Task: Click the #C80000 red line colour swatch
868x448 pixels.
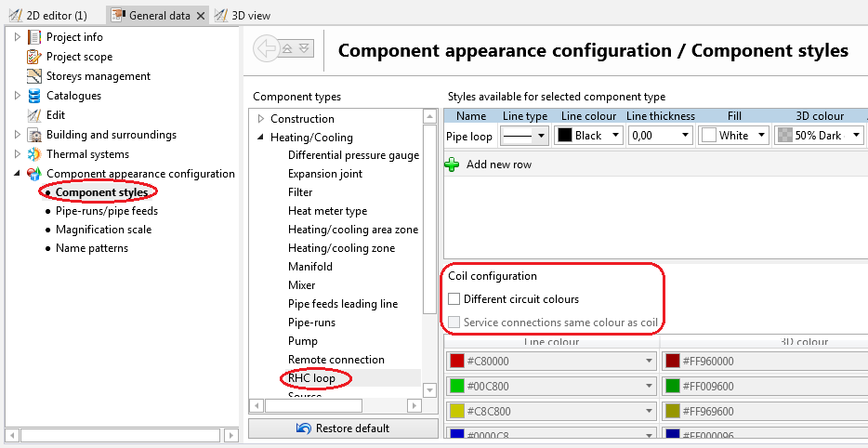Action: tap(456, 362)
